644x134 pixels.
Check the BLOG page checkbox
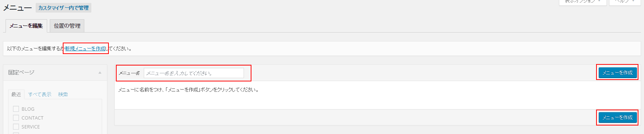pyautogui.click(x=16, y=109)
